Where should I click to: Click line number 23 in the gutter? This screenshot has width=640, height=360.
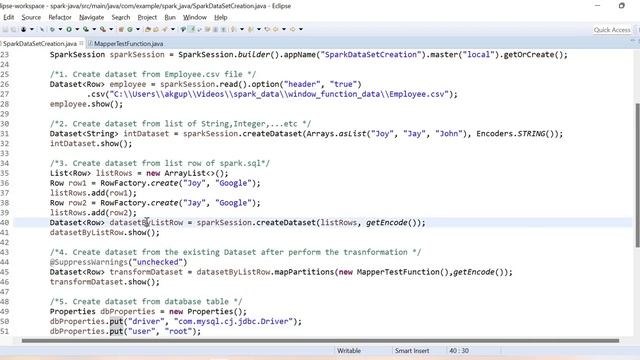(x=4, y=54)
